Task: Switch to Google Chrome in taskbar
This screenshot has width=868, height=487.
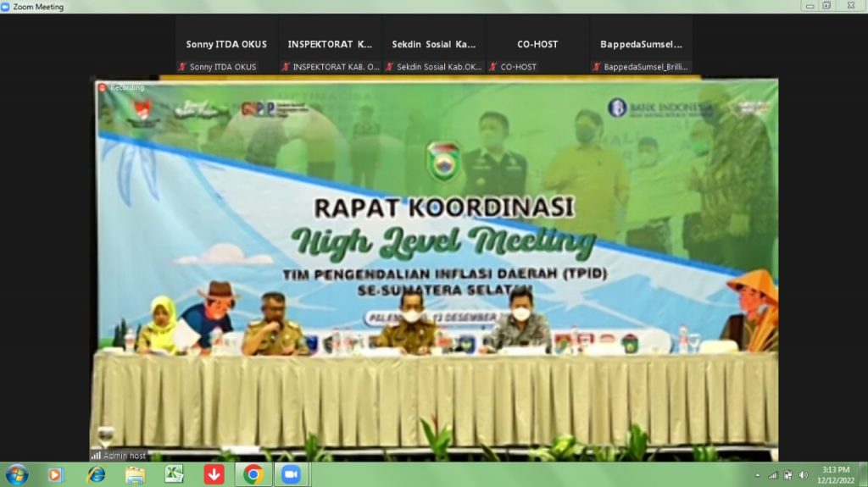Action: tap(253, 475)
